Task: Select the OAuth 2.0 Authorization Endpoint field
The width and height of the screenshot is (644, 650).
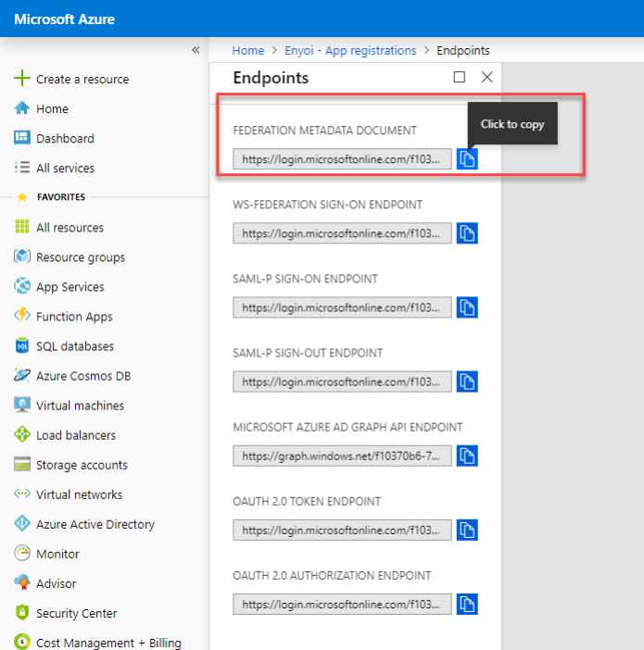Action: point(342,605)
